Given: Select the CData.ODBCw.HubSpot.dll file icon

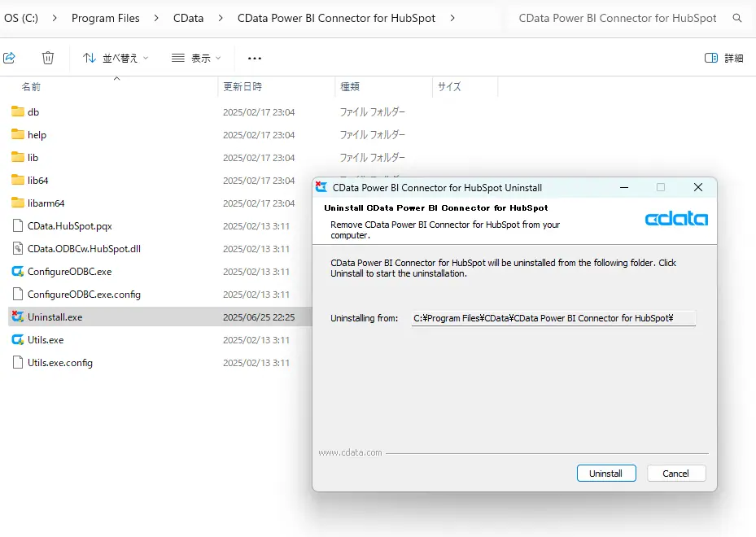Looking at the screenshot, I should pos(18,248).
